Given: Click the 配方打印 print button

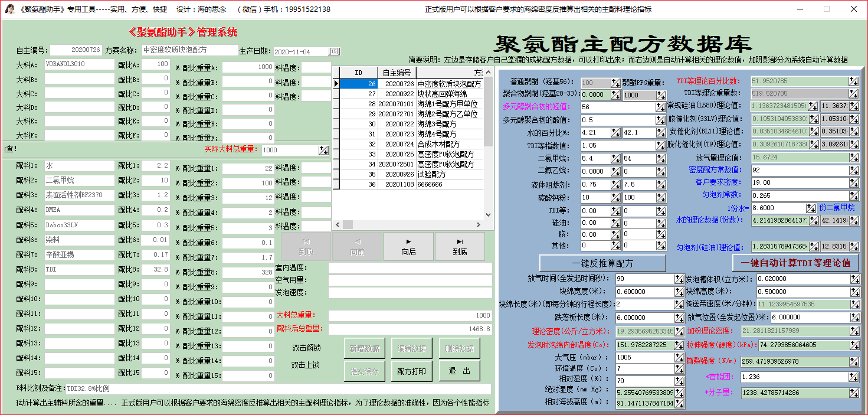Looking at the screenshot, I should tap(411, 371).
